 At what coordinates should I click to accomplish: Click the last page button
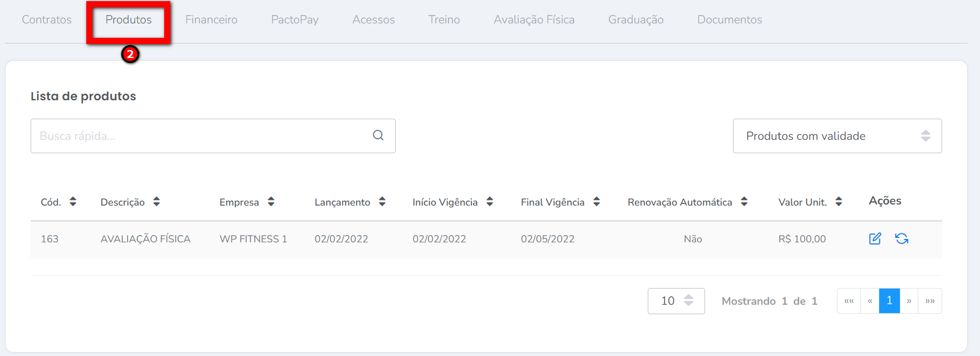click(x=930, y=301)
